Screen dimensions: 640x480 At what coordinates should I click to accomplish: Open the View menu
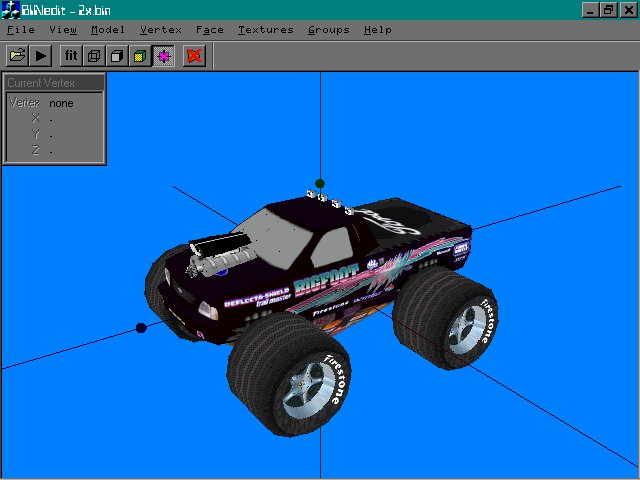tap(63, 30)
